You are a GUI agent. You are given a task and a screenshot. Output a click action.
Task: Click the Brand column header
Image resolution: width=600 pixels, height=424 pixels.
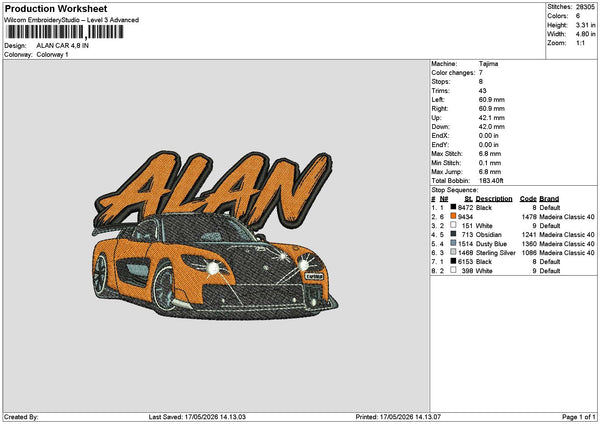(x=549, y=199)
